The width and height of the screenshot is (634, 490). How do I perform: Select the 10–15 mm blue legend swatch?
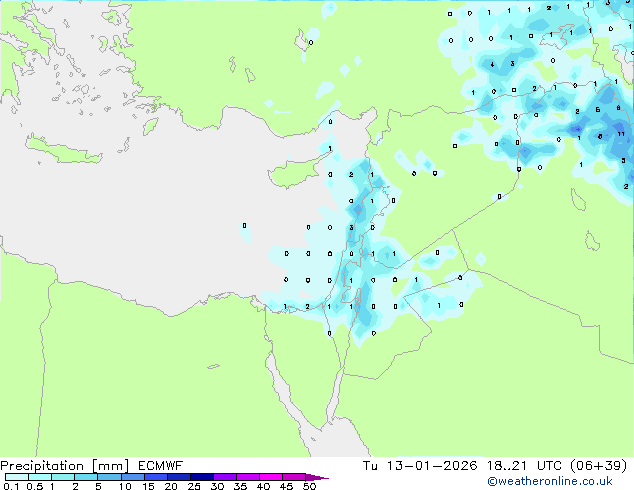point(132,477)
